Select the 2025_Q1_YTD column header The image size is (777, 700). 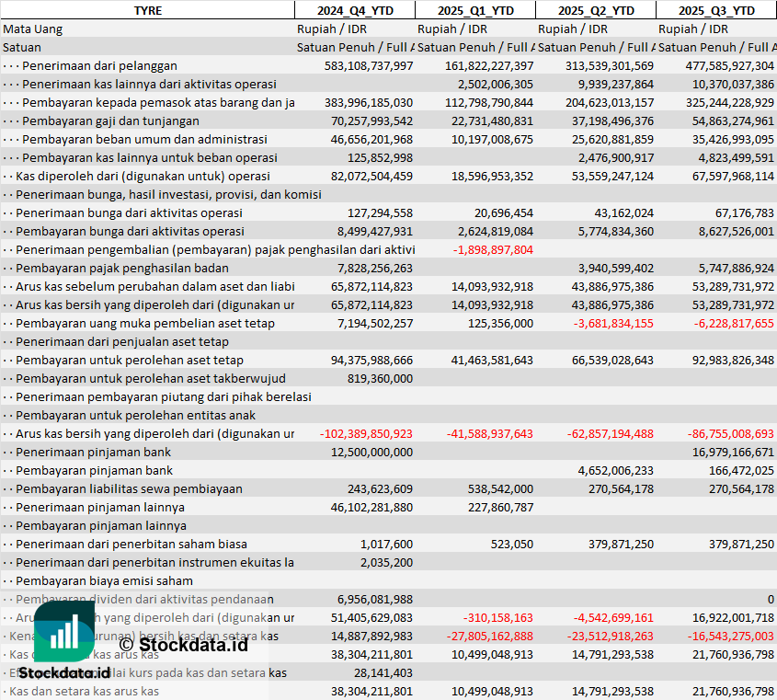coord(474,10)
